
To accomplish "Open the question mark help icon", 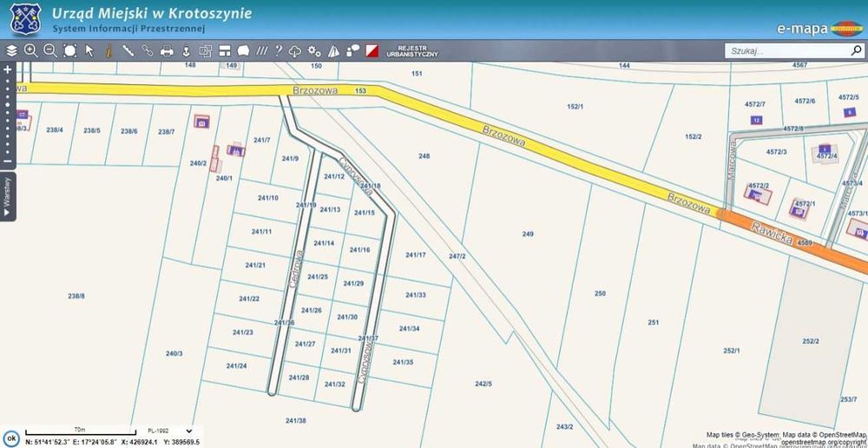I will pos(279,51).
